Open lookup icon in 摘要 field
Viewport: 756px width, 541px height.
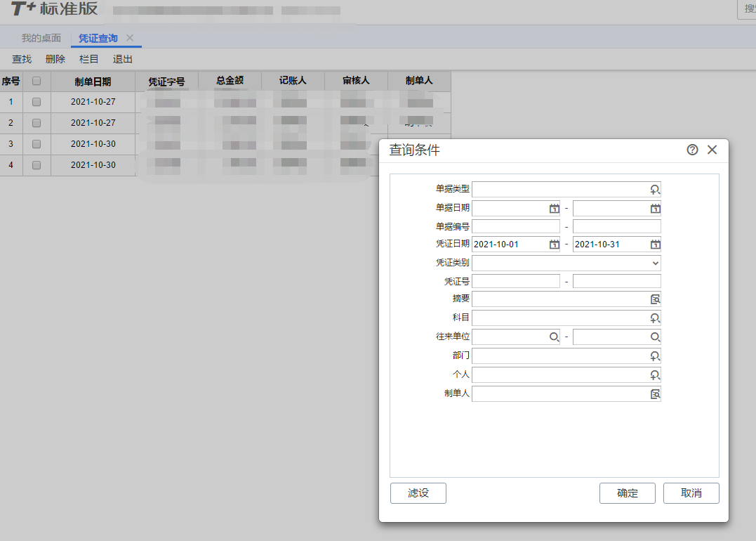coord(655,299)
